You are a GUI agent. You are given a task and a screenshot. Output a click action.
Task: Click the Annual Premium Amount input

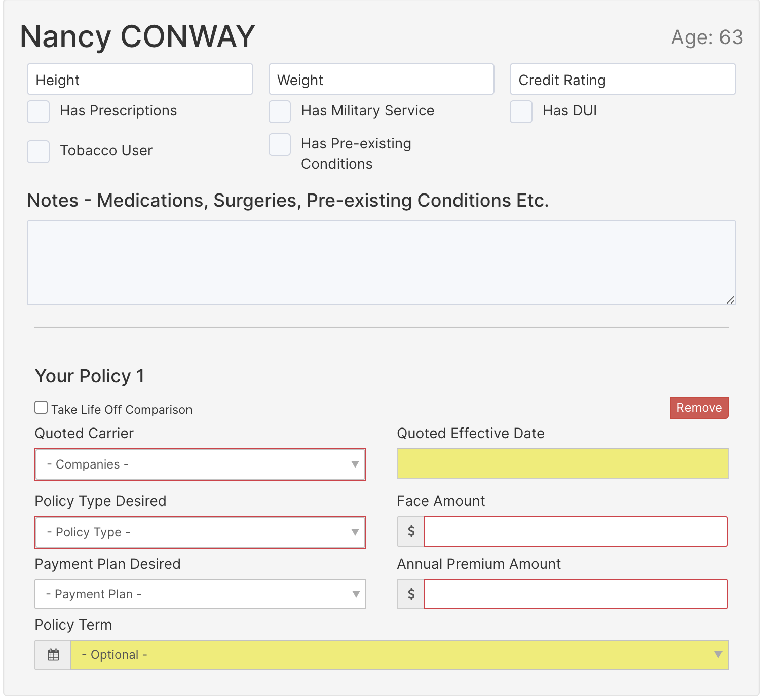click(576, 594)
